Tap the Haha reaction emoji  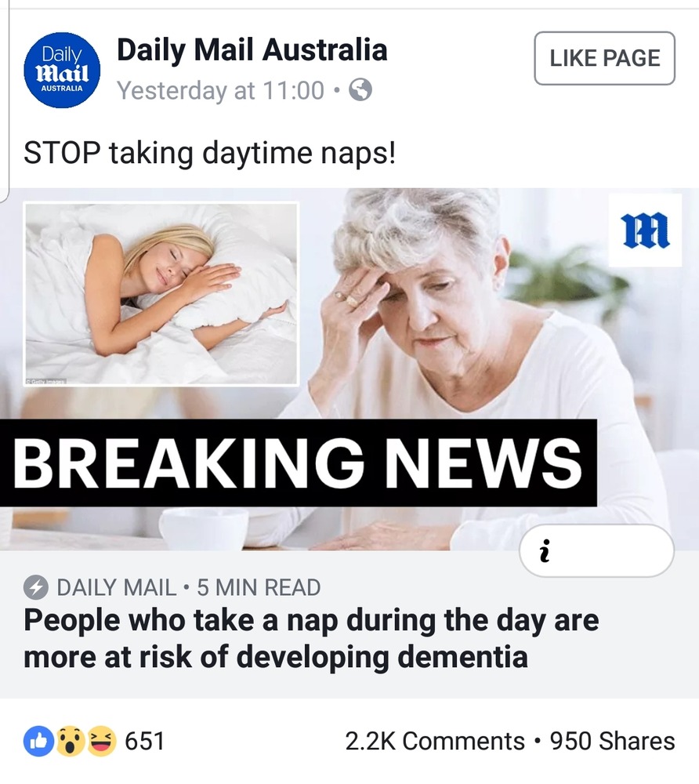pos(101,741)
